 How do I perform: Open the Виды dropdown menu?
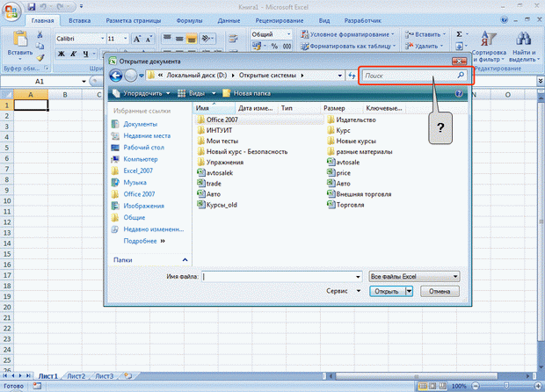(x=197, y=93)
